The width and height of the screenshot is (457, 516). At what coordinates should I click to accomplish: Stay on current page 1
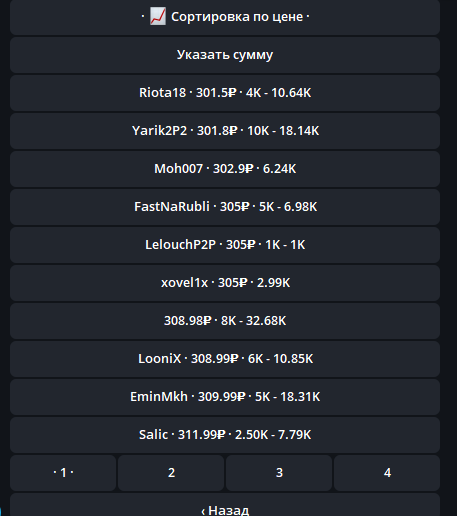click(63, 473)
